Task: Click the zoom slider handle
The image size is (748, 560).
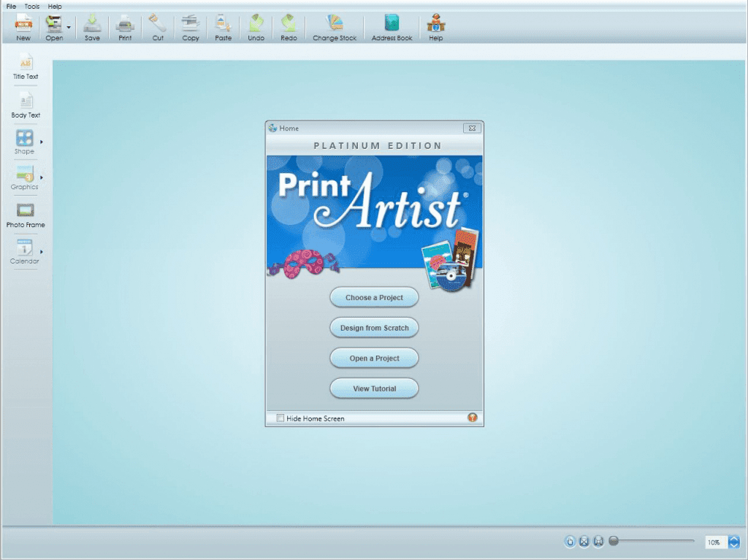Action: click(x=614, y=540)
